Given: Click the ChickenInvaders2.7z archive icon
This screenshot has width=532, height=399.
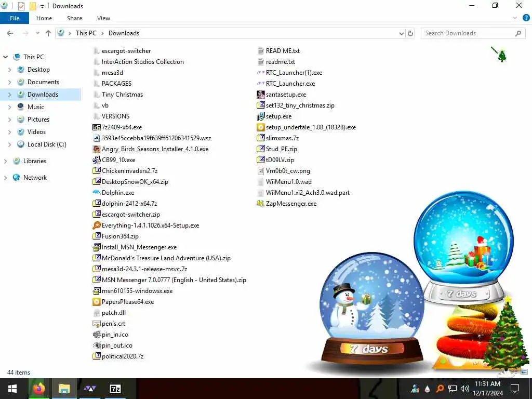Looking at the screenshot, I should tap(97, 170).
